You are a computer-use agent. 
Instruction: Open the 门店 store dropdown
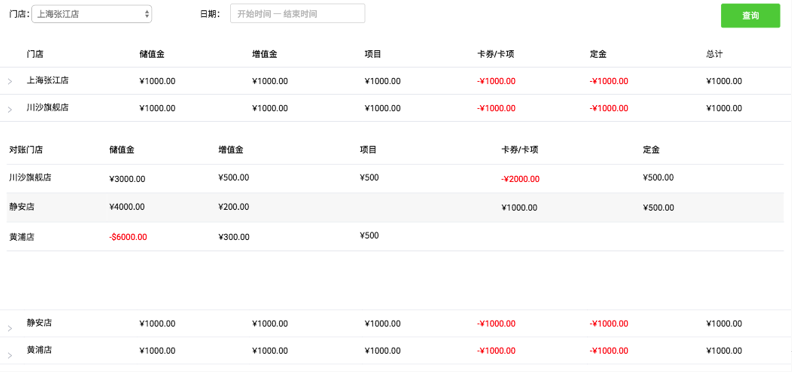tap(91, 14)
